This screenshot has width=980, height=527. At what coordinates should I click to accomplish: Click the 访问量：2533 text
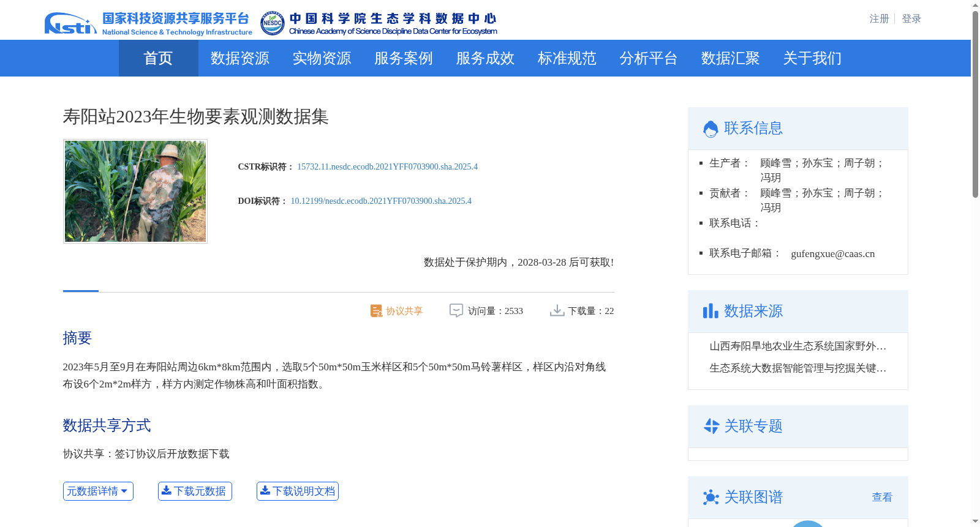click(x=496, y=311)
